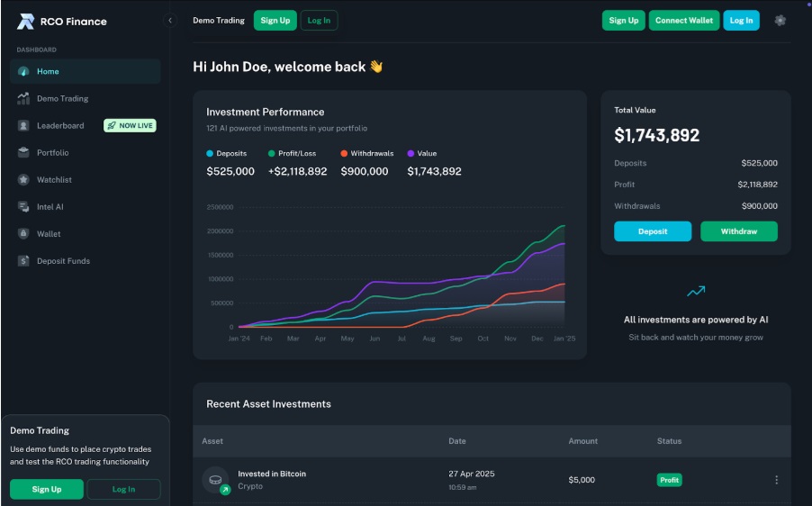This screenshot has height=506, width=812.
Task: Click the Portfolio sidebar icon
Action: [23, 153]
